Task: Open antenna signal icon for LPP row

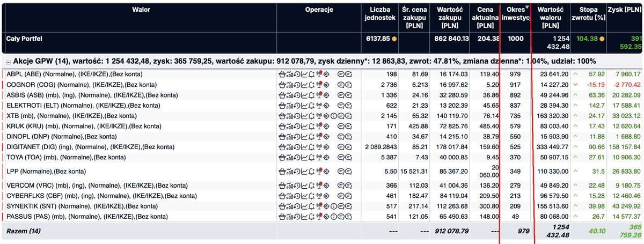Action: [319, 171]
